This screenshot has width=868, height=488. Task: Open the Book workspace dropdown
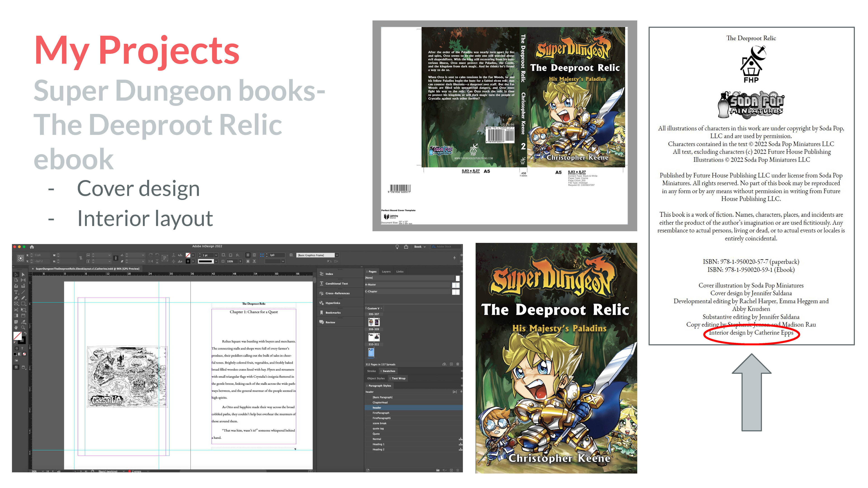click(x=420, y=246)
